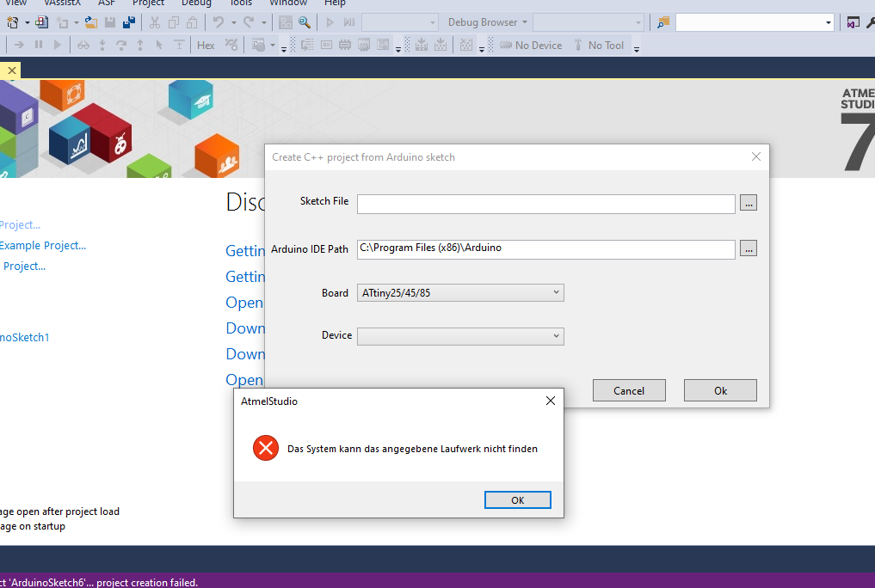
Task: Browse for the Arduino IDE Path
Action: pos(749,248)
